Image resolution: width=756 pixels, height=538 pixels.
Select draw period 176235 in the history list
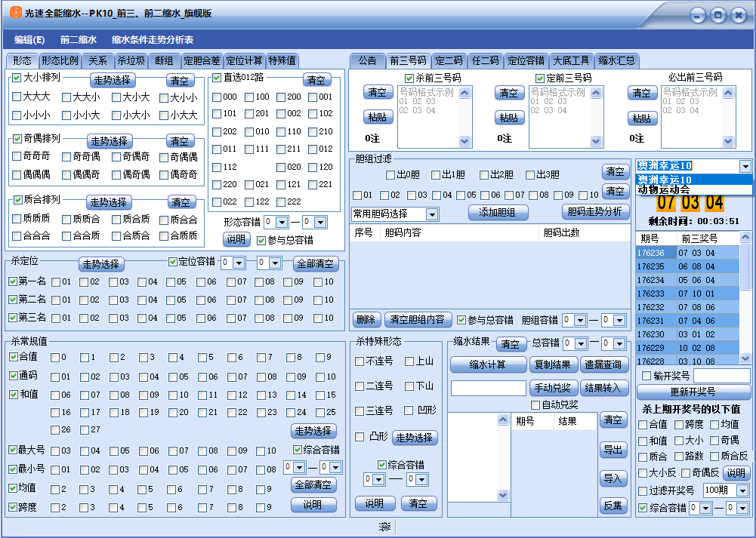tap(650, 266)
